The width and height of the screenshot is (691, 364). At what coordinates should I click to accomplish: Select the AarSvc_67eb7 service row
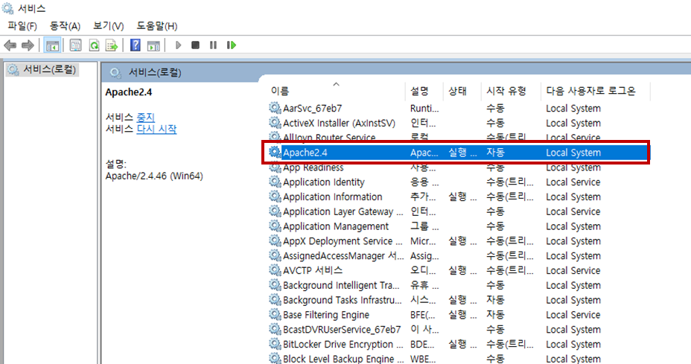[458, 108]
